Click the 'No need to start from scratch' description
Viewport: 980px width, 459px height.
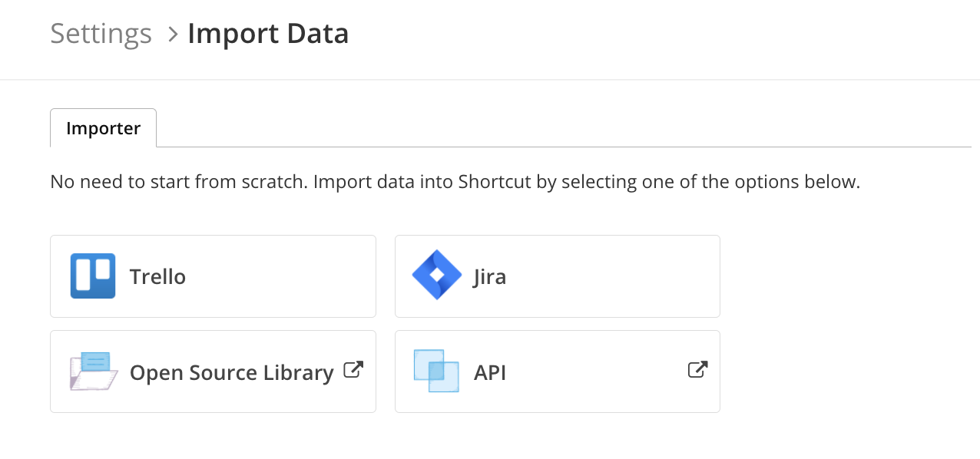(455, 183)
